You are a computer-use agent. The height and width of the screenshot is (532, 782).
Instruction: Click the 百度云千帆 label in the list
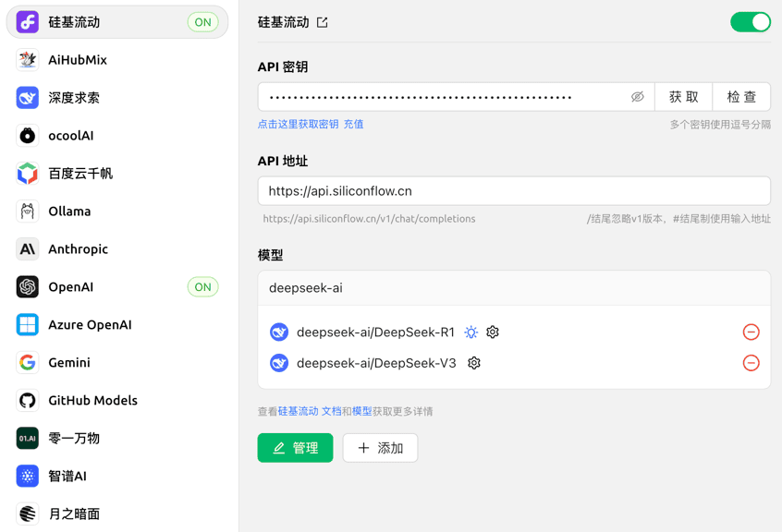tap(80, 174)
